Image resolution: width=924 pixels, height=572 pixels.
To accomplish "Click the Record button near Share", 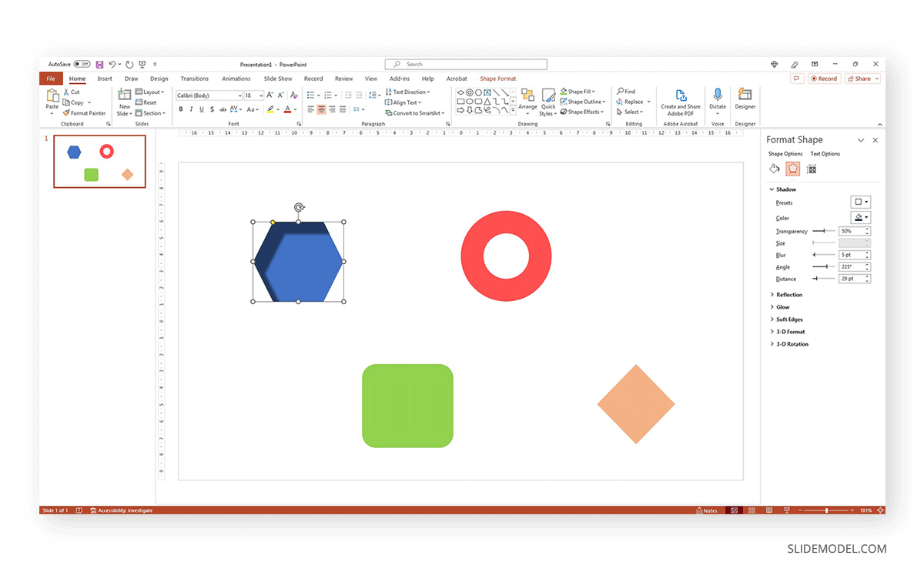I will point(825,78).
